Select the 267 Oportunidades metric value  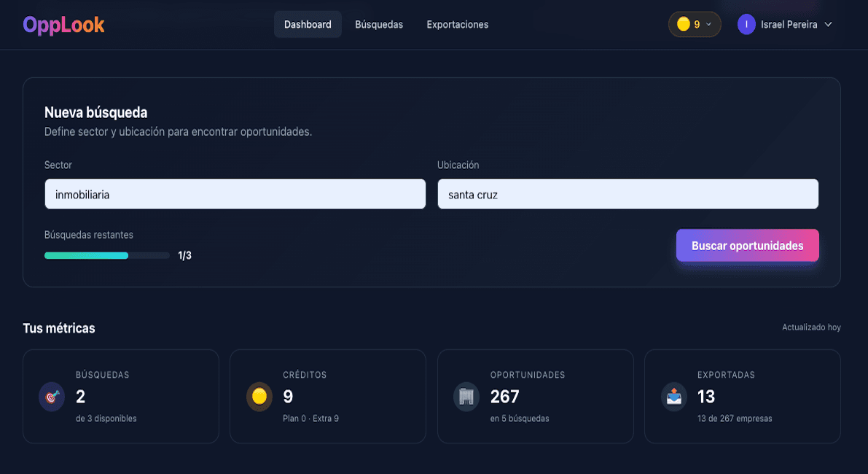click(504, 396)
